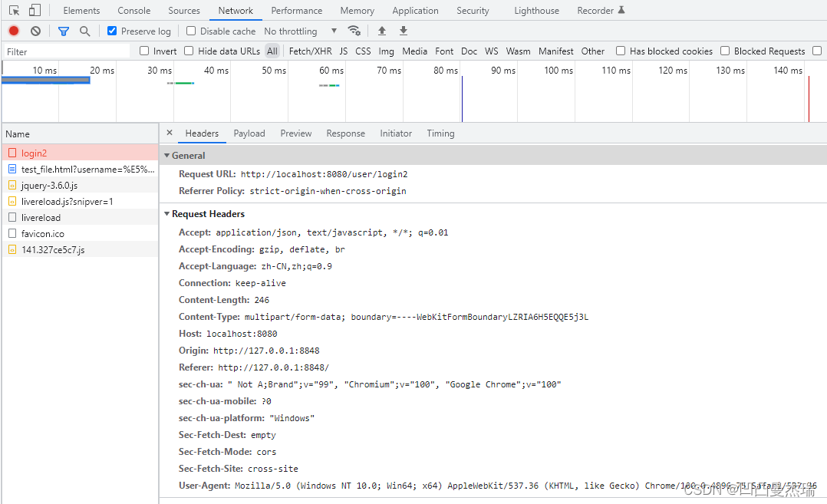
Task: Select the jquery-3.6.0.js request
Action: 80,185
